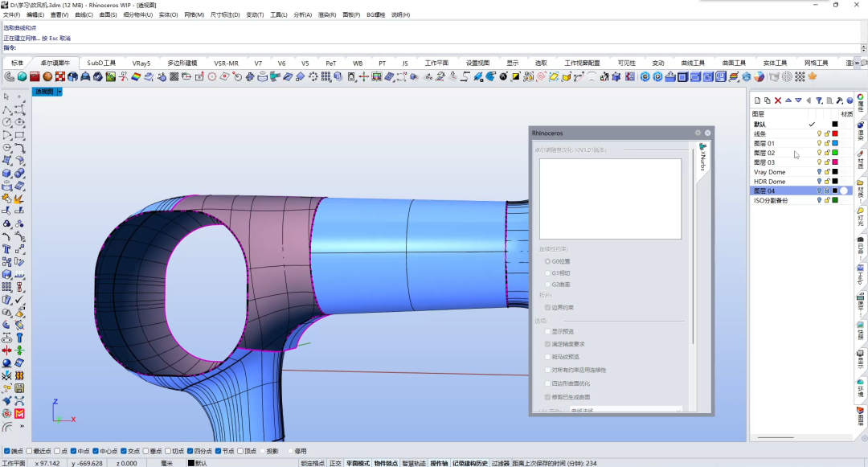Move layer down with blue down arrow

pyautogui.click(x=798, y=100)
